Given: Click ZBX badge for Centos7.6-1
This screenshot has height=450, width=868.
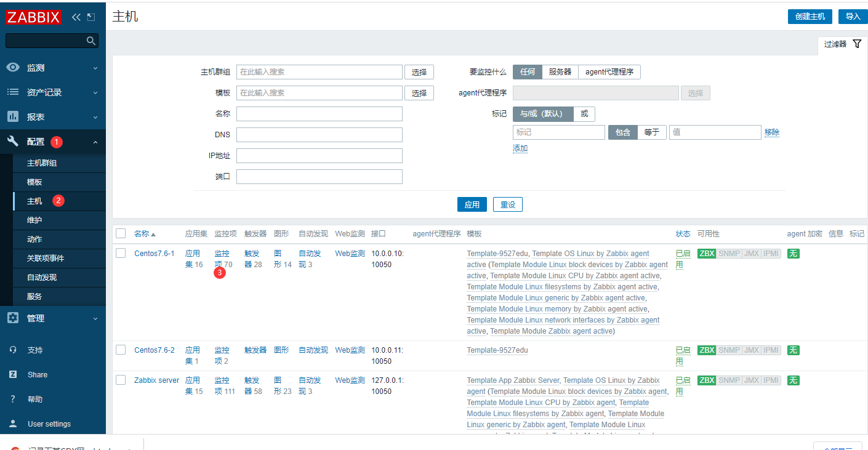Looking at the screenshot, I should [707, 254].
